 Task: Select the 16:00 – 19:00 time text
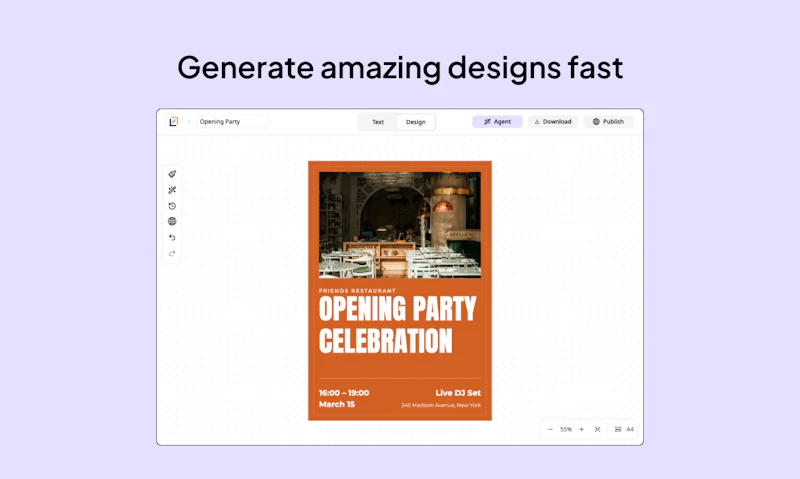344,393
